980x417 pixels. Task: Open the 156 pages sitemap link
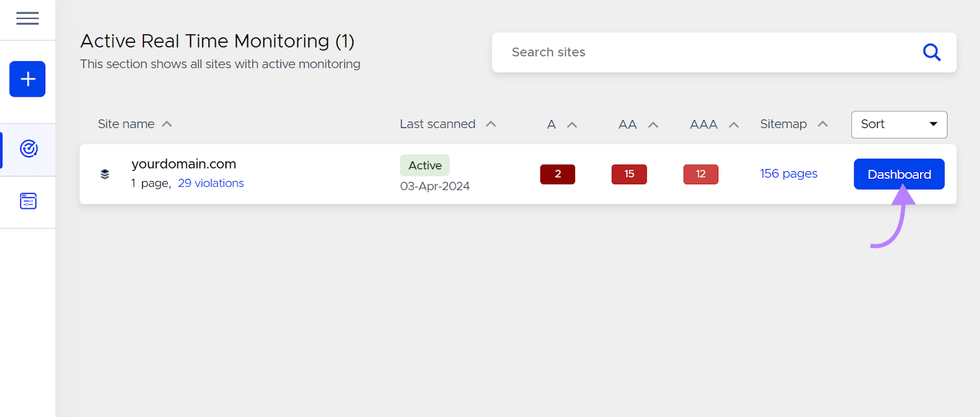(789, 173)
